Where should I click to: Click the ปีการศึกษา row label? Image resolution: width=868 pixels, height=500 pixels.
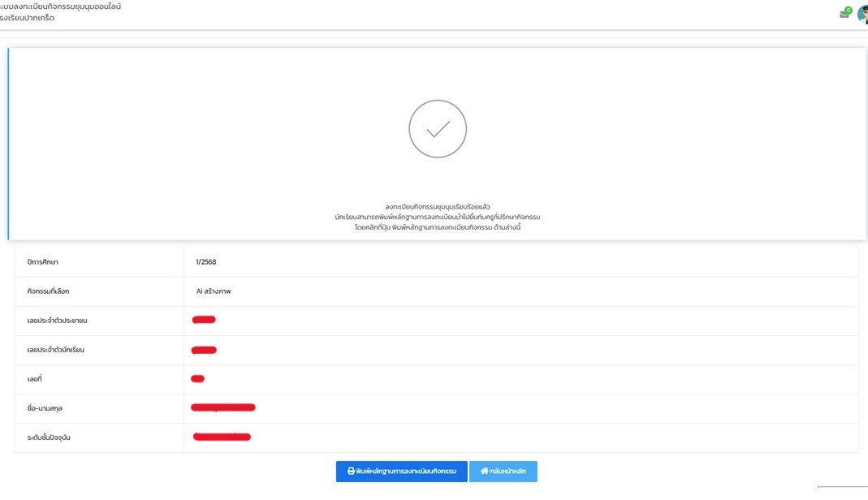pyautogui.click(x=43, y=262)
